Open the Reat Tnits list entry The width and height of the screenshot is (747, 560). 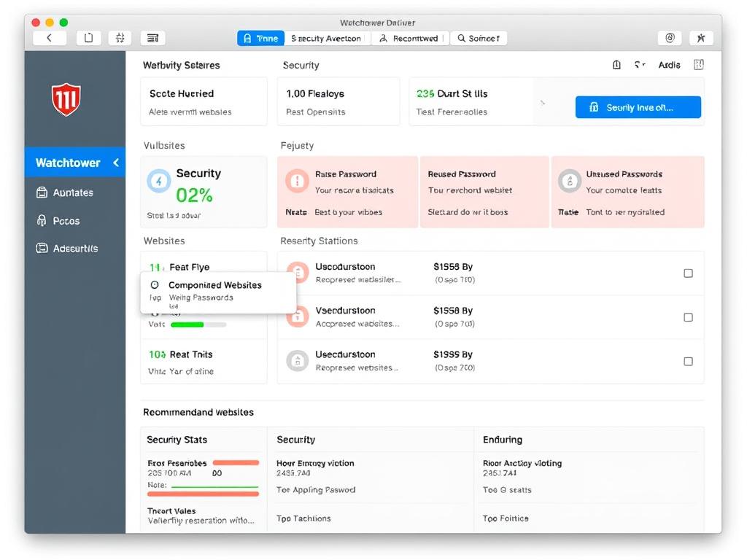click(204, 362)
